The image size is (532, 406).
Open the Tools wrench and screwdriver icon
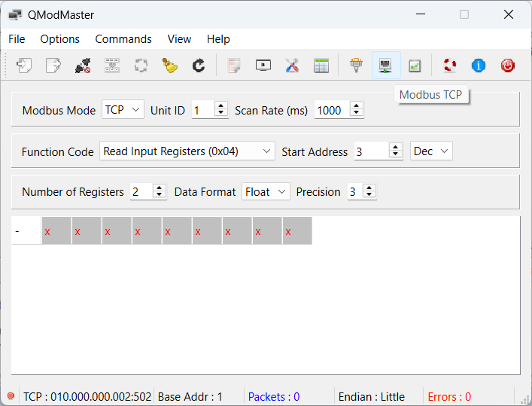click(292, 66)
